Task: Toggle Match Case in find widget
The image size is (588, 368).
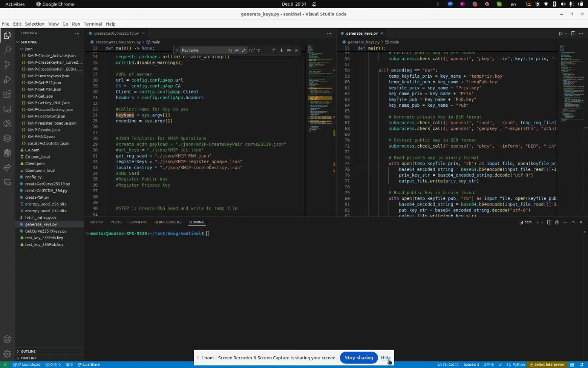Action: tap(230, 50)
